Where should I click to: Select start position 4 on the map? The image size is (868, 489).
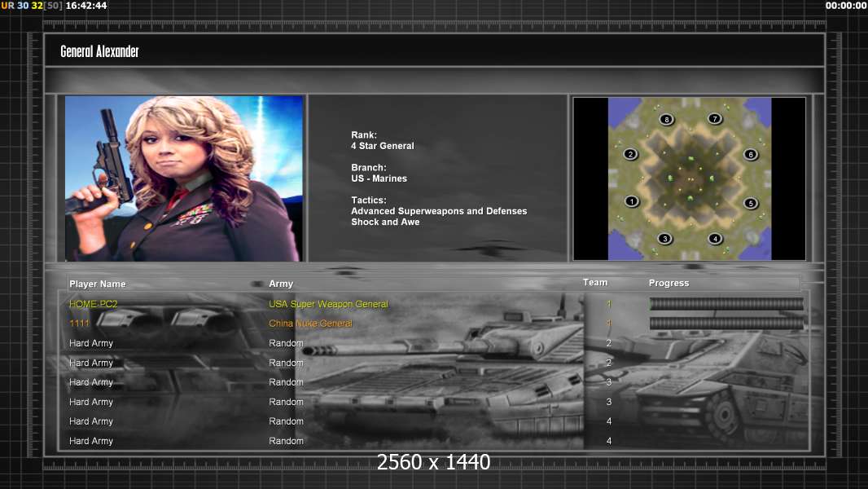tap(715, 239)
